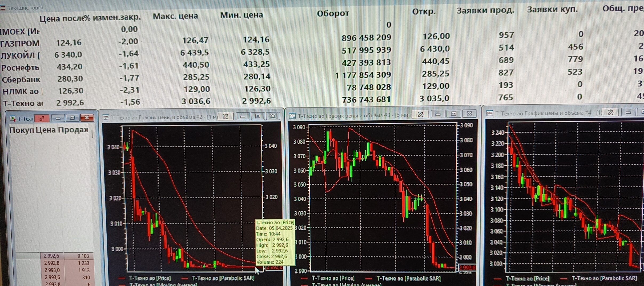The width and height of the screenshot is (644, 286).
Task: Sort by the "Мин. цена" column header
Action: pyautogui.click(x=241, y=15)
